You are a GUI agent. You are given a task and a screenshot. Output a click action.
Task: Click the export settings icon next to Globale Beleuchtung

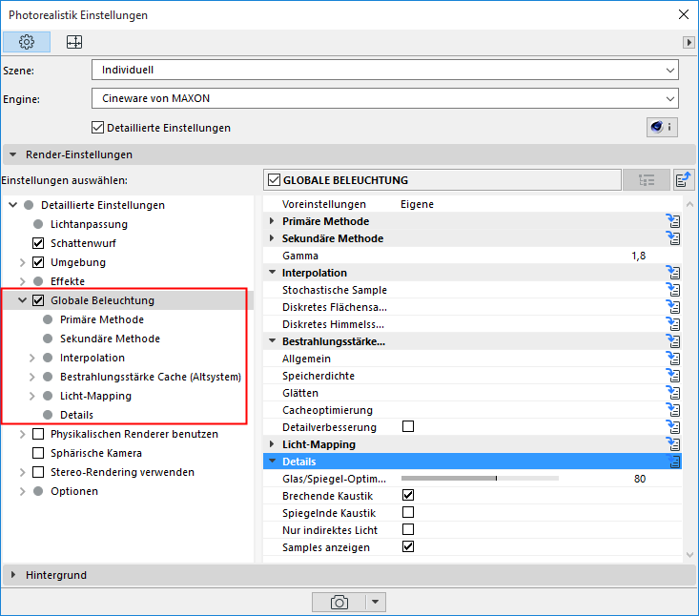[684, 180]
